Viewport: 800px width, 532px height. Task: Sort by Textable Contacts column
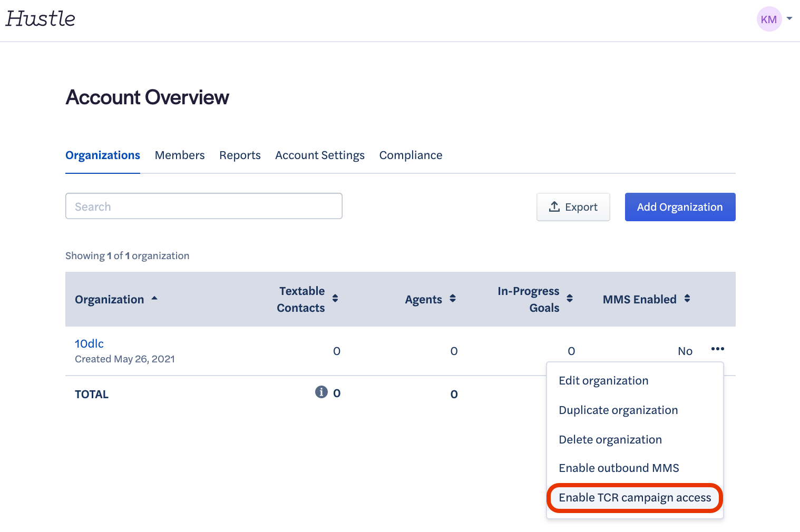click(335, 299)
